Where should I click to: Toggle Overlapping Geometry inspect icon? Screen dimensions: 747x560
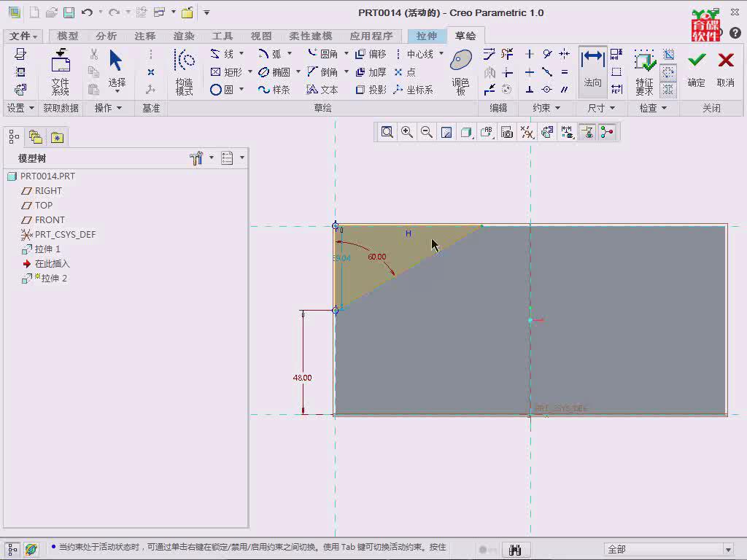pyautogui.click(x=668, y=54)
